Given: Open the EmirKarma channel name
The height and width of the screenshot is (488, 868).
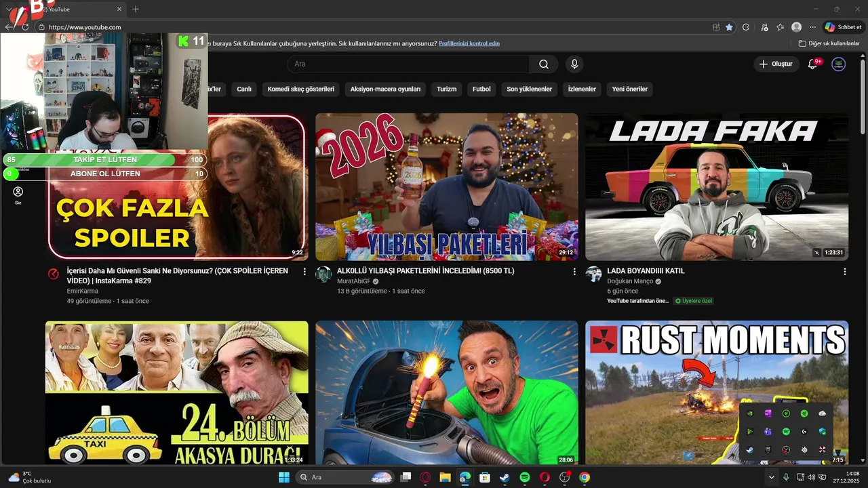Looking at the screenshot, I should coord(83,291).
